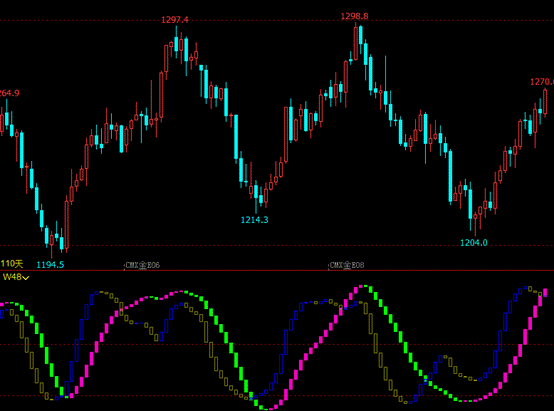Screen dimensions: 554x411
Task: Click the last red candlestick below the 1270 label
Action: coord(545,102)
